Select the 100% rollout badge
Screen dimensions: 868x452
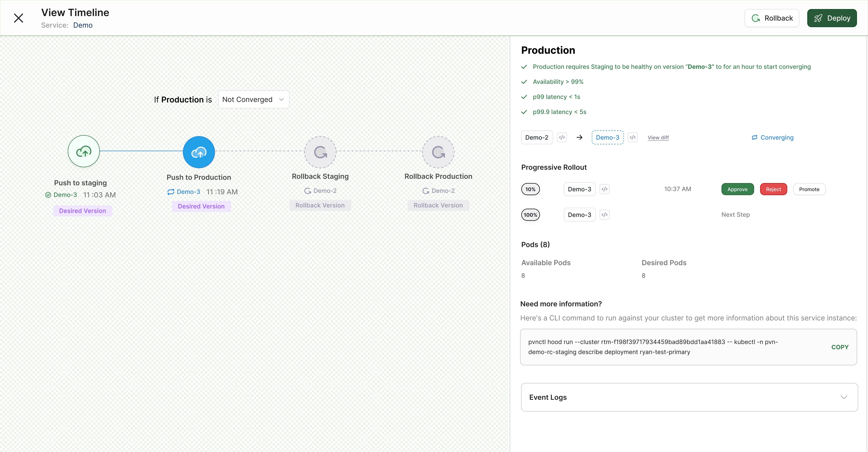point(530,215)
